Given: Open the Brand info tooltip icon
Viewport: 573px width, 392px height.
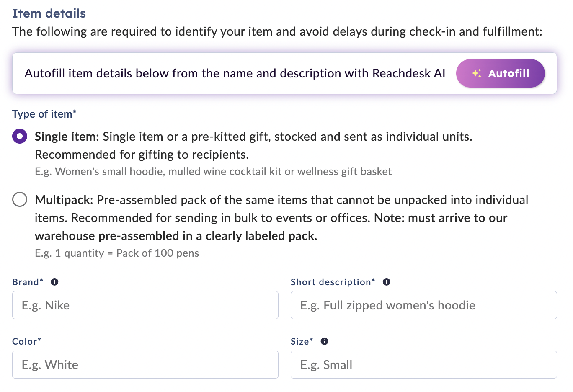Looking at the screenshot, I should coord(54,282).
